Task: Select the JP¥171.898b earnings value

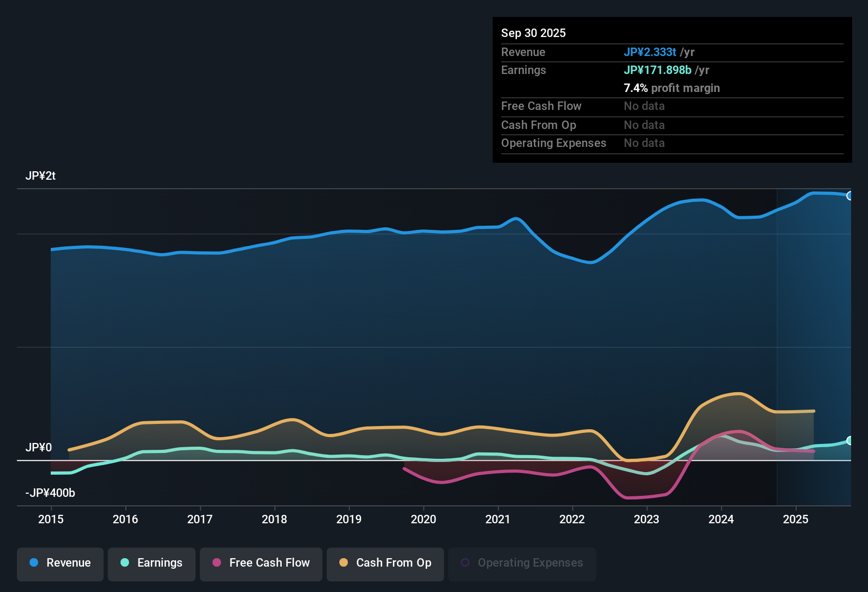Action: pos(658,70)
